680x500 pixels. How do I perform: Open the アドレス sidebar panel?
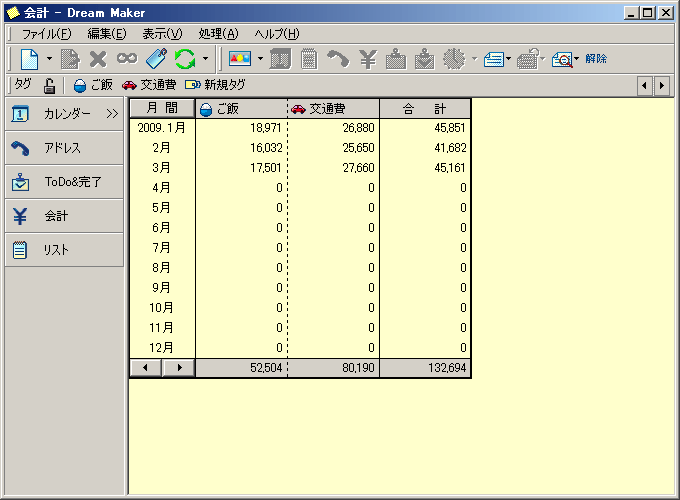point(64,148)
